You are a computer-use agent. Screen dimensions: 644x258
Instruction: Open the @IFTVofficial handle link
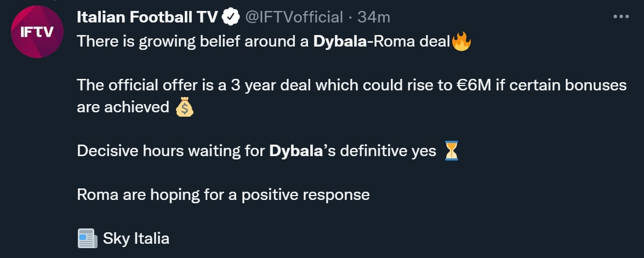(293, 18)
